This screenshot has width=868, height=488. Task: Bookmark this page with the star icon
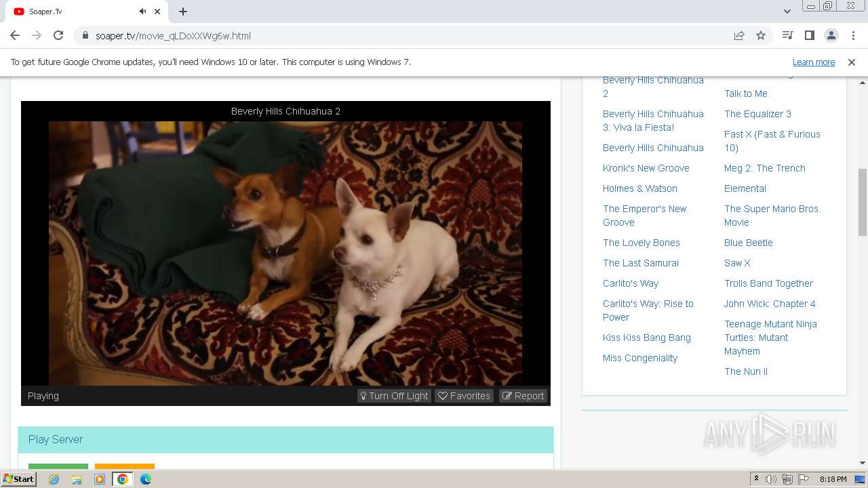761,36
